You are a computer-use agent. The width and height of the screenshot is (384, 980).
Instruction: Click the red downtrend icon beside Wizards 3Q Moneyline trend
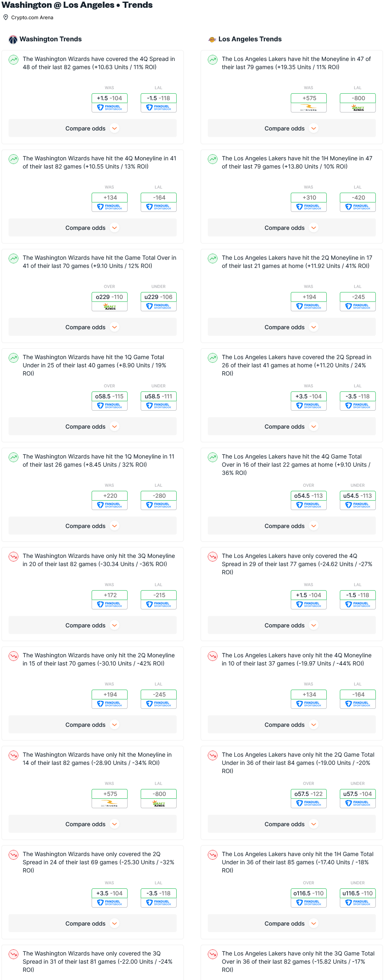click(x=13, y=557)
